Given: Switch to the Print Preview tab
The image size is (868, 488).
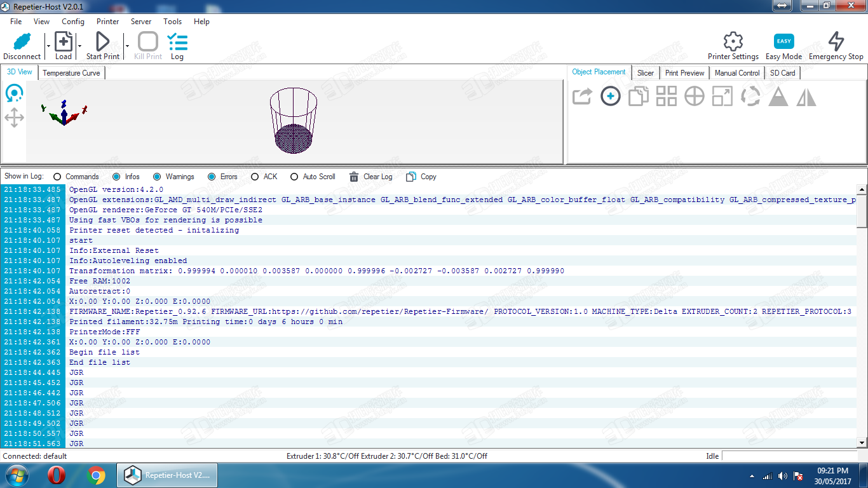Looking at the screenshot, I should 684,73.
